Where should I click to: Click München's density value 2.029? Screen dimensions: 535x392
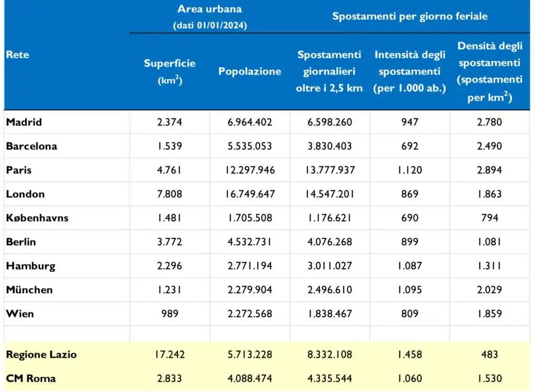pos(490,290)
